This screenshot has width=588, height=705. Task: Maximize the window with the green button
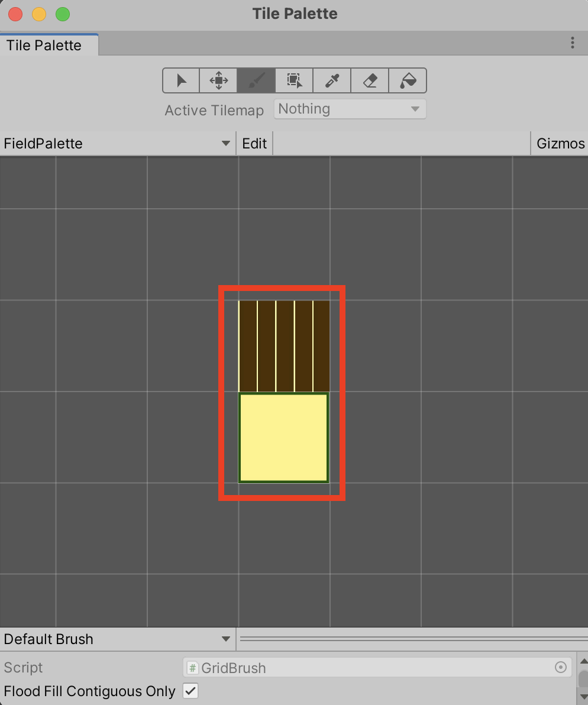click(63, 14)
